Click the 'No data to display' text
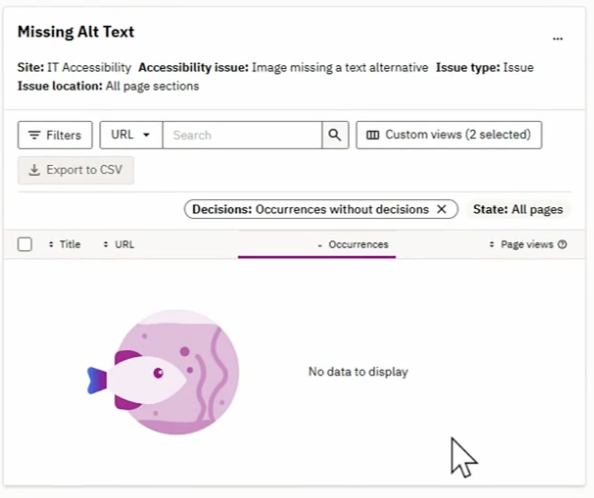Image resolution: width=594 pixels, height=498 pixels. click(358, 372)
